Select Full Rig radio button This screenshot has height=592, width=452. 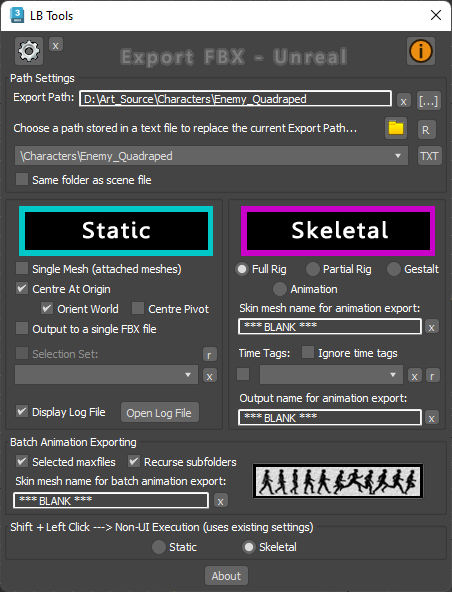(242, 269)
